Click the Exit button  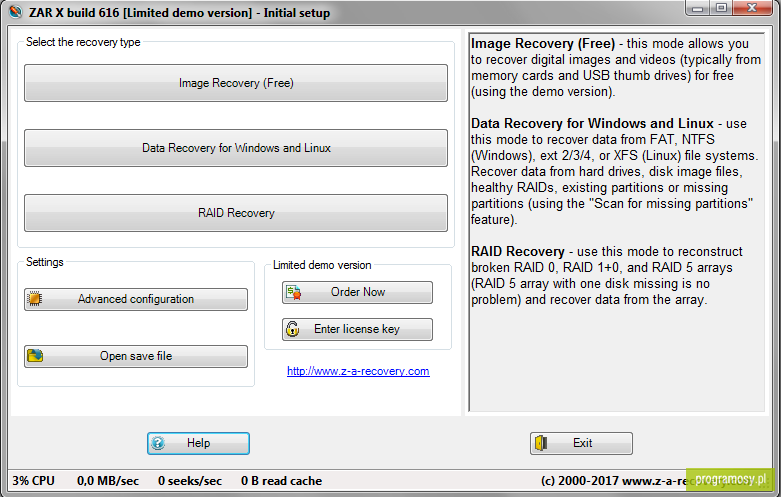click(x=581, y=443)
